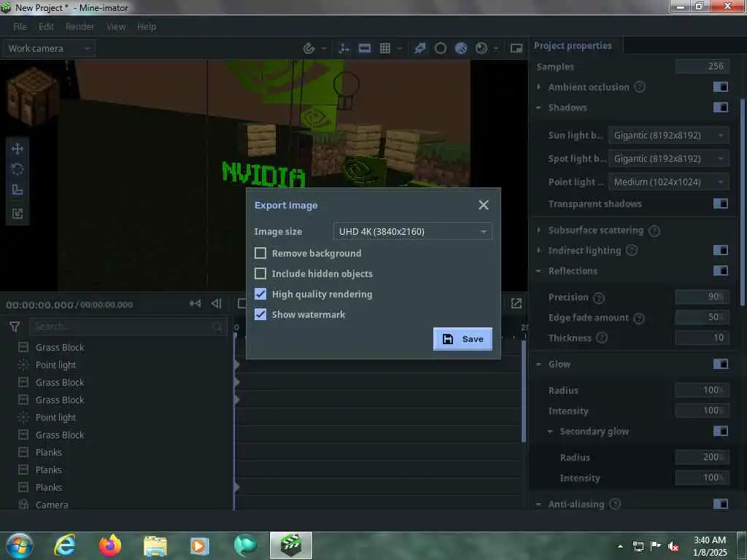Expand the Ambient occlusion section arrow
The image size is (747, 560).
point(539,87)
